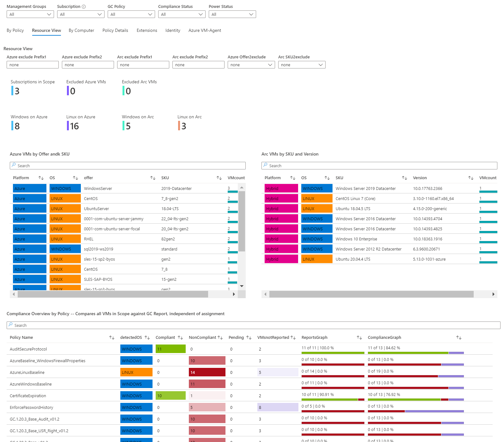Open the Extensions tab
This screenshot has height=442, width=504.
point(147,31)
